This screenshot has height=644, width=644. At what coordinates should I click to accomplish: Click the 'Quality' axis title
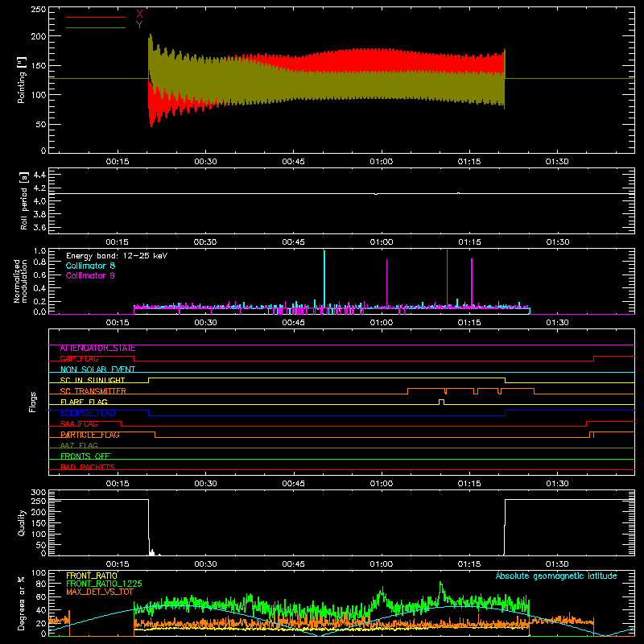22,522
